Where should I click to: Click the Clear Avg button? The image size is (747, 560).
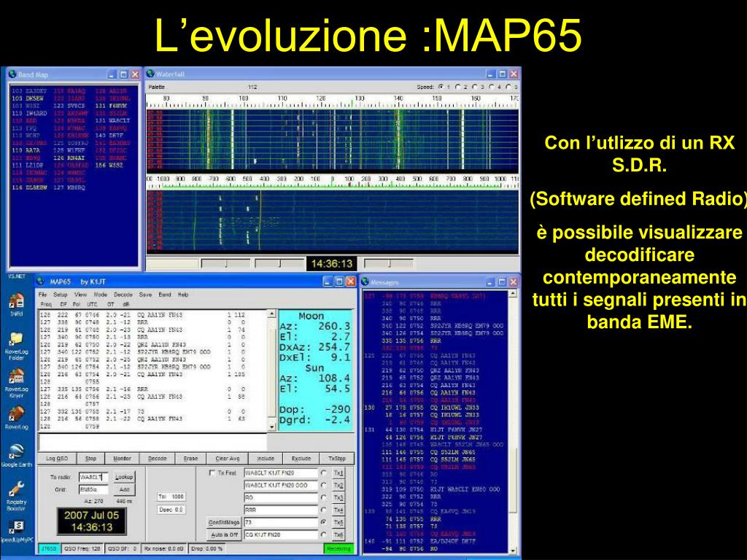[x=228, y=458]
